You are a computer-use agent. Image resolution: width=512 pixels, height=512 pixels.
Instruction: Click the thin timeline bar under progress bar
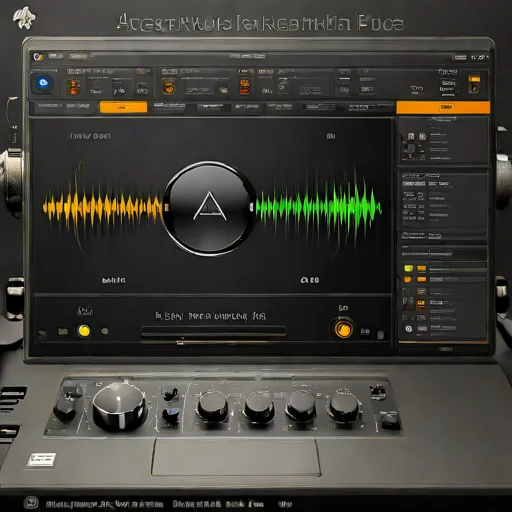coord(213,342)
